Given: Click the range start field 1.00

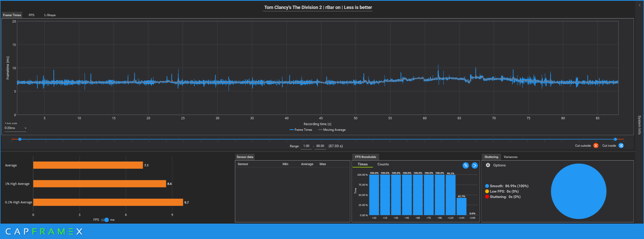Looking at the screenshot, I should pyautogui.click(x=306, y=146).
